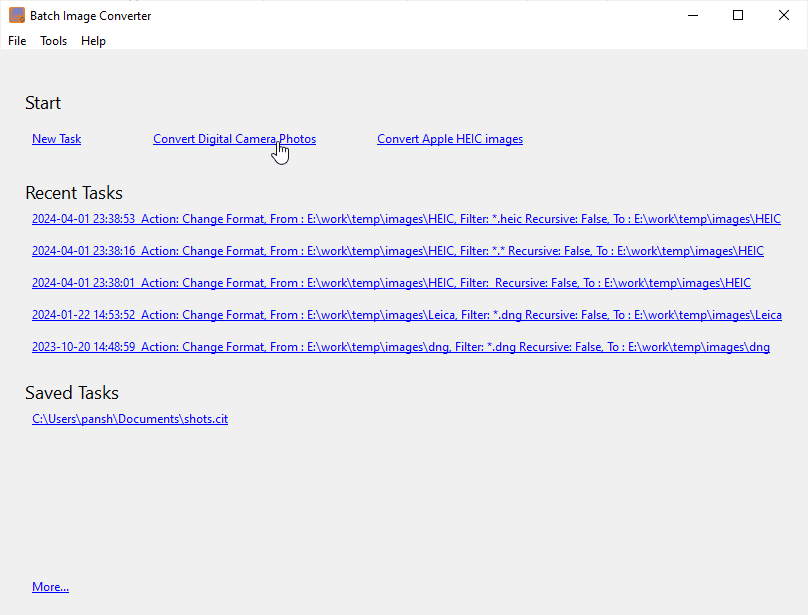Click the Recent Tasks heading
Image resolution: width=808 pixels, height=615 pixels.
[74, 193]
